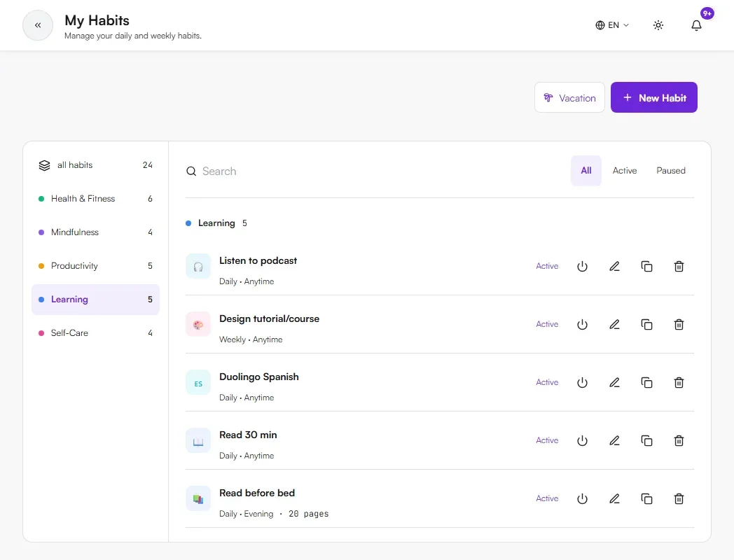Collapse sidebar with double-chevron button

38,25
